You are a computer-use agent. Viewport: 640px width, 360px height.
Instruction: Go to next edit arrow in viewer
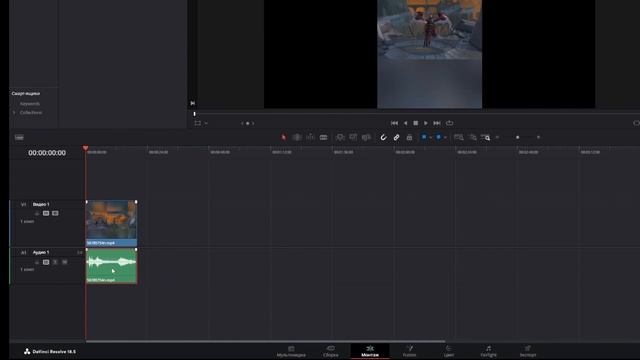click(x=253, y=123)
